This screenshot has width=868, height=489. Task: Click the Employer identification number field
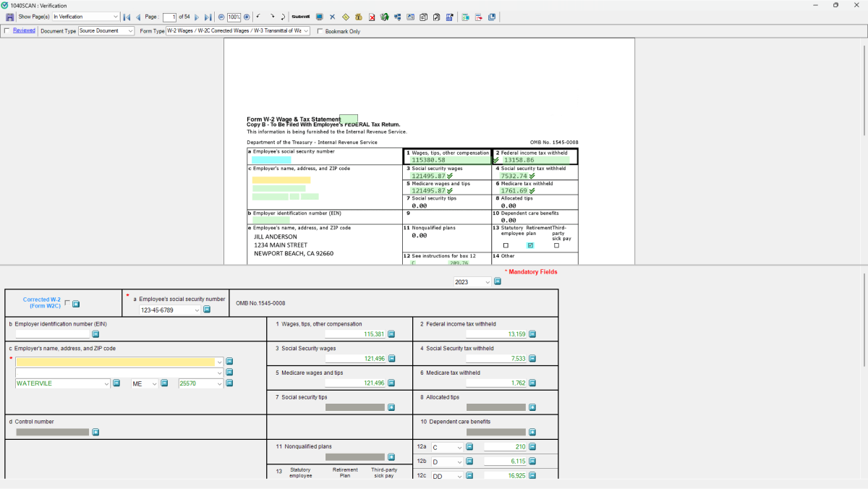pos(52,334)
